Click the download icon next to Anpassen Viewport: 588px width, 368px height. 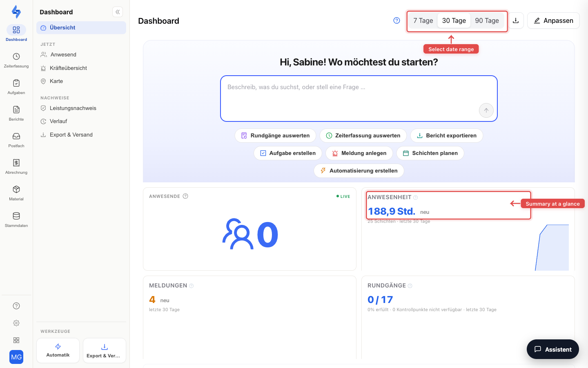click(516, 20)
